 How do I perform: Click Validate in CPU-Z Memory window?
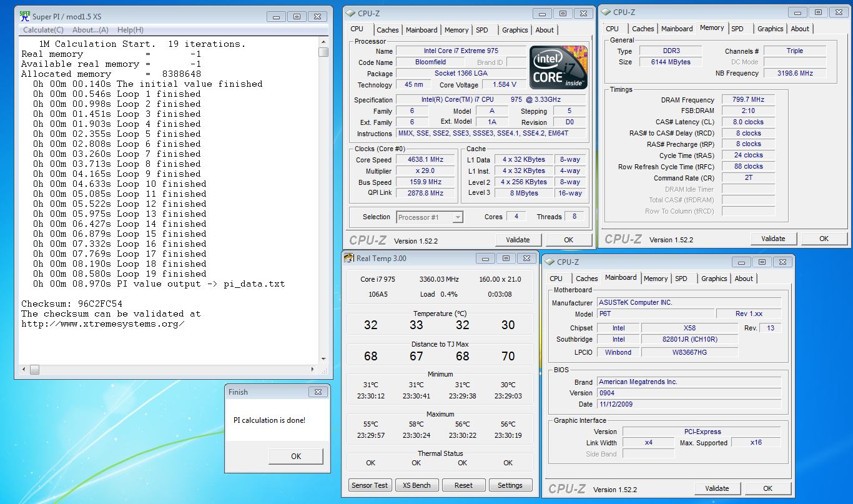tap(774, 239)
